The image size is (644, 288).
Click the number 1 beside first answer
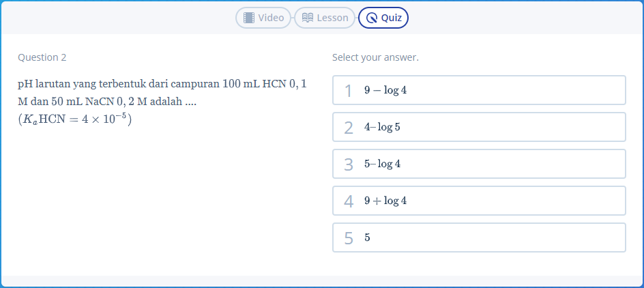click(x=349, y=91)
